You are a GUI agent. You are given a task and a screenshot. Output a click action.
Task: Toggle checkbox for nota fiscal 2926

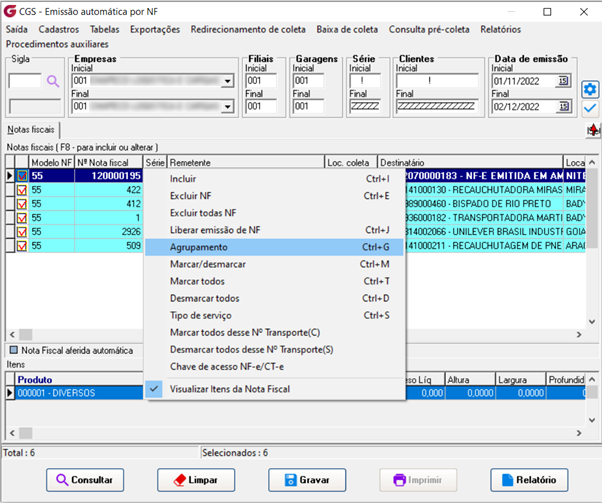pyautogui.click(x=22, y=232)
